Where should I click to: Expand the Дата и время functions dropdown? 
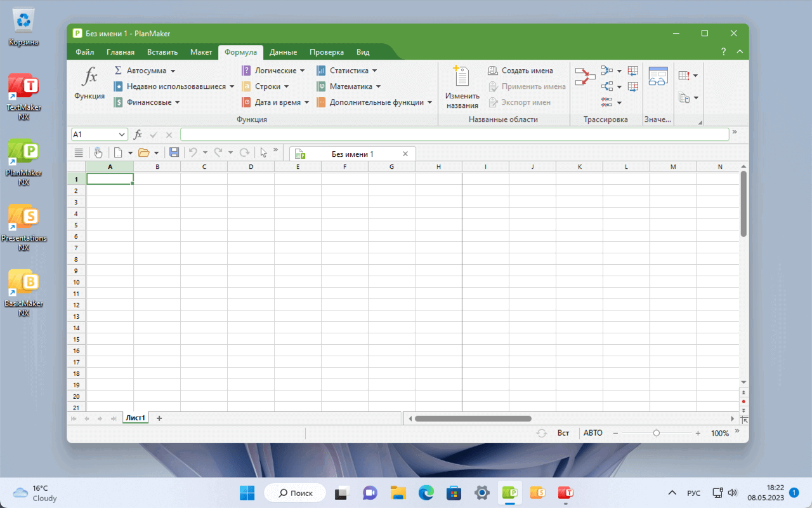click(306, 102)
